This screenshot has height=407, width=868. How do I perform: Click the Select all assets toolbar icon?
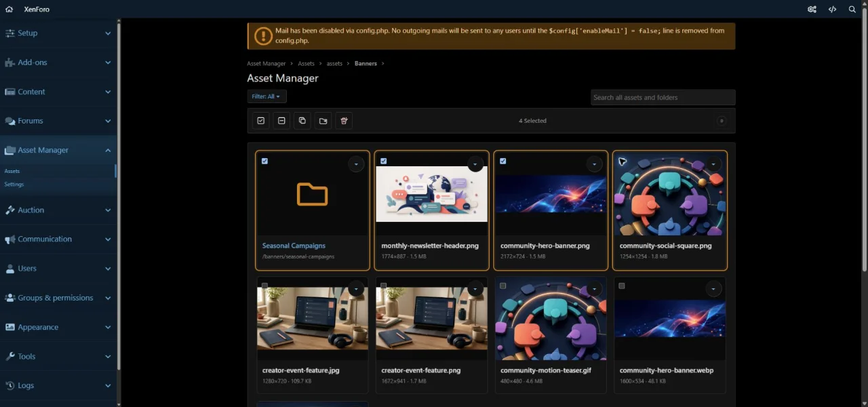click(x=260, y=121)
